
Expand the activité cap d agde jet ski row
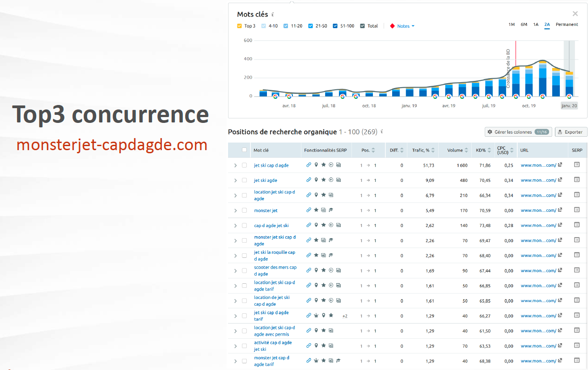(235, 346)
